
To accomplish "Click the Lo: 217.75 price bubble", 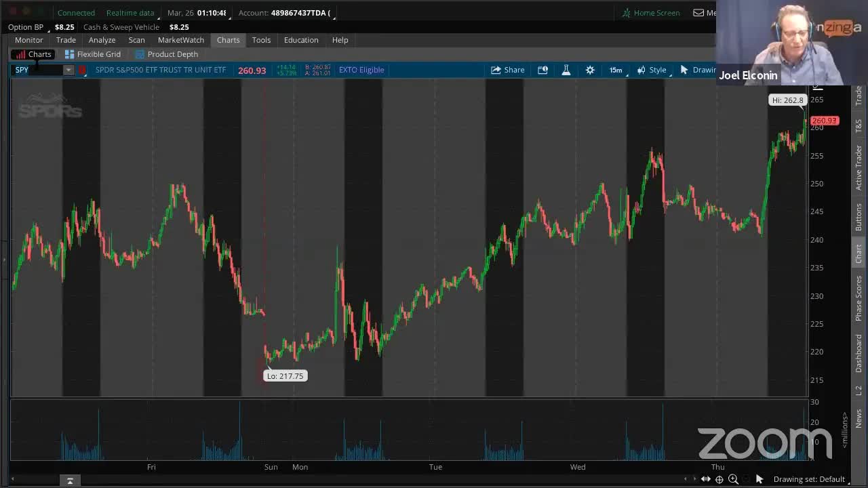I will tap(285, 376).
